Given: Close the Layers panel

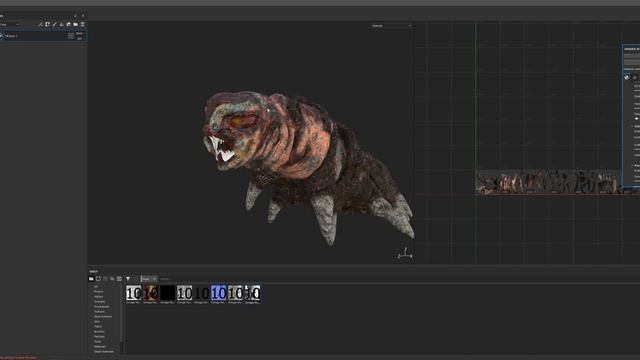Looking at the screenshot, I should (x=83, y=16).
